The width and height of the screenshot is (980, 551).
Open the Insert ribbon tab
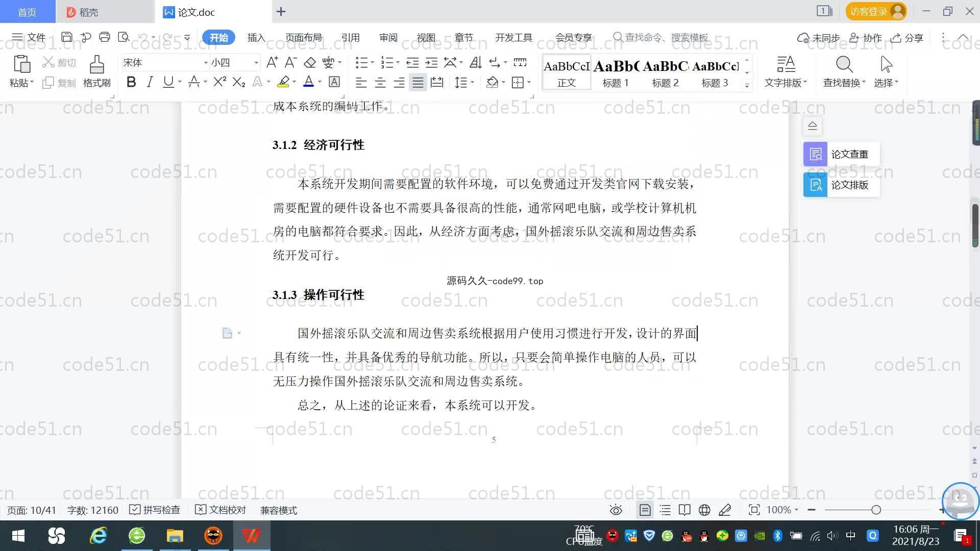(256, 38)
